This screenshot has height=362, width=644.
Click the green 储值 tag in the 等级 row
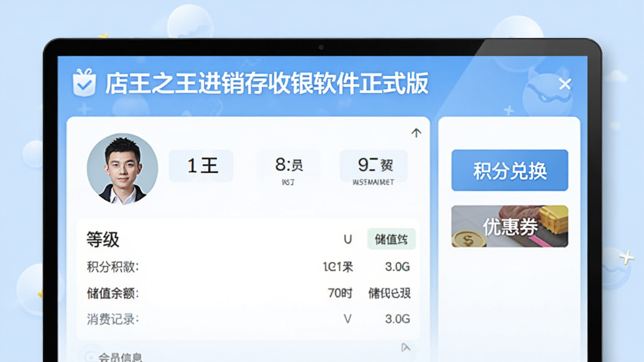point(391,239)
